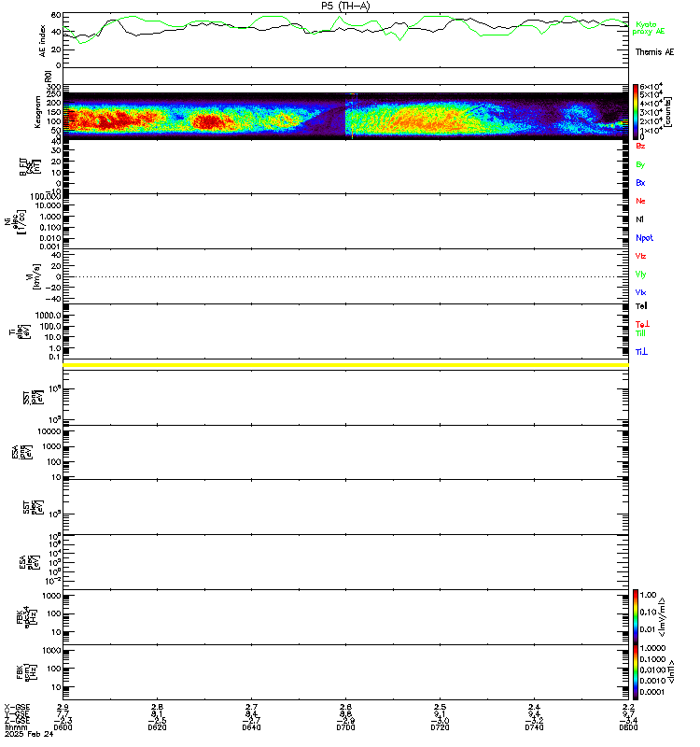Click the 'X-GSE' ephemeris row label
Image resolution: width=700 pixels, height=747 pixels.
click(17, 707)
